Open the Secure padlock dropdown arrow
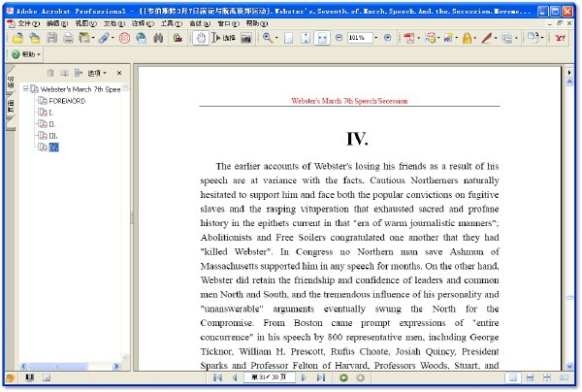This screenshot has width=582, height=392. click(475, 38)
